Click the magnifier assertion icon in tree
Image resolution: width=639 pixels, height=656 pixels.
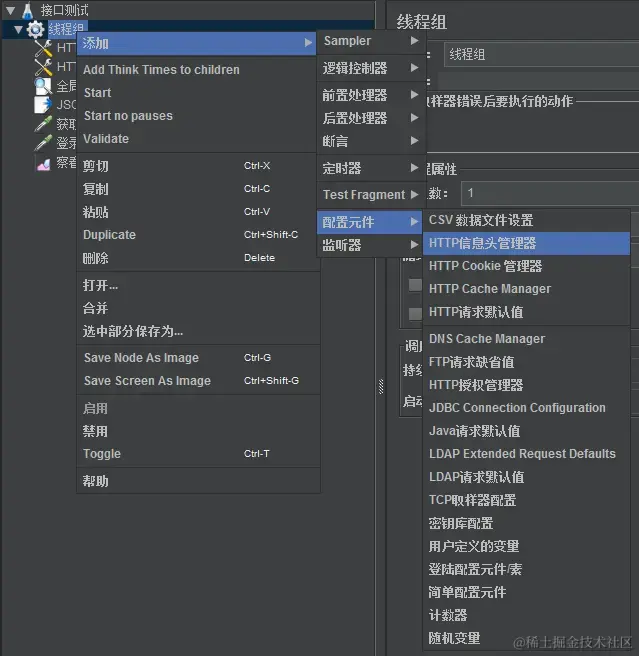pos(43,87)
